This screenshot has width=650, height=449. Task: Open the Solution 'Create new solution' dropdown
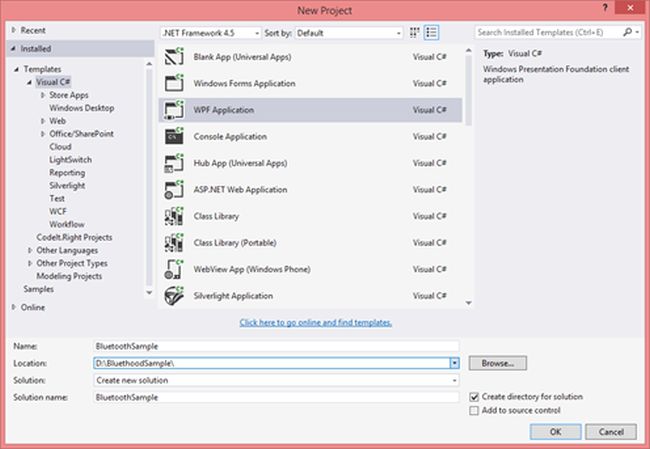point(276,380)
